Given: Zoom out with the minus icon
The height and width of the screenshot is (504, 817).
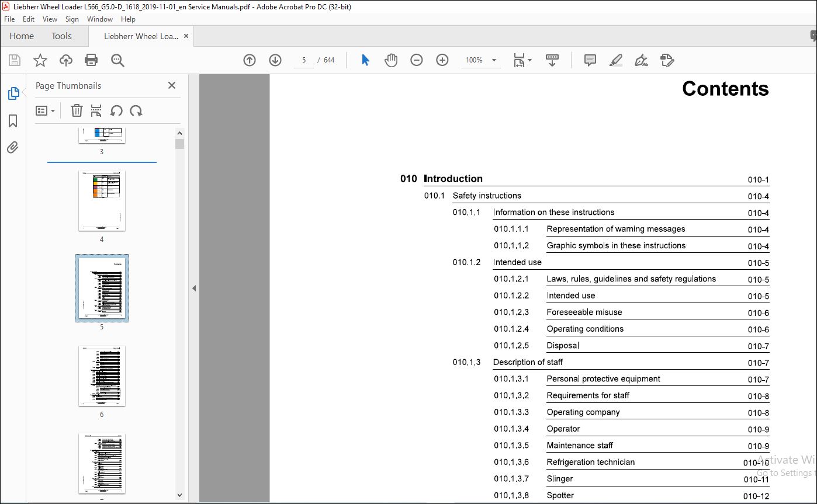Looking at the screenshot, I should [417, 60].
